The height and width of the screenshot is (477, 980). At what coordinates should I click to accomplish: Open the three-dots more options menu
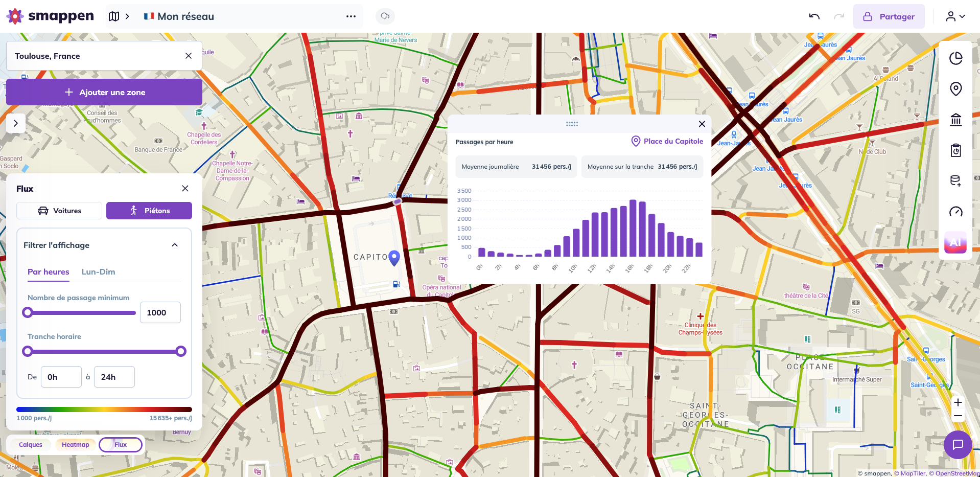351,16
